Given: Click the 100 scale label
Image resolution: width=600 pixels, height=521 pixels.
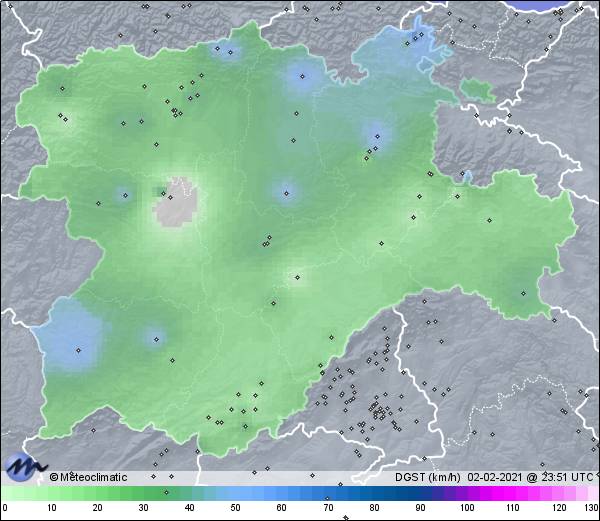Looking at the screenshot, I should click(467, 508).
